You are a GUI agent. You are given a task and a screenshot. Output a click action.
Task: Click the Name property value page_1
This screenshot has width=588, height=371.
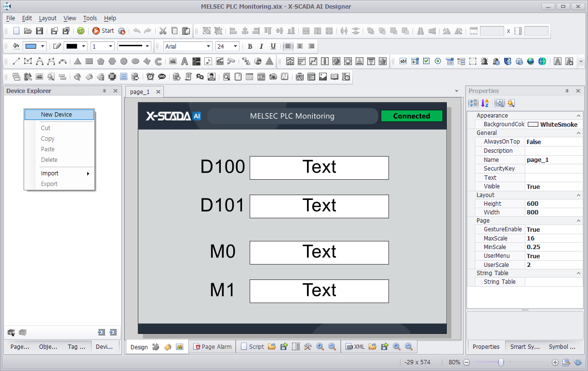click(554, 160)
